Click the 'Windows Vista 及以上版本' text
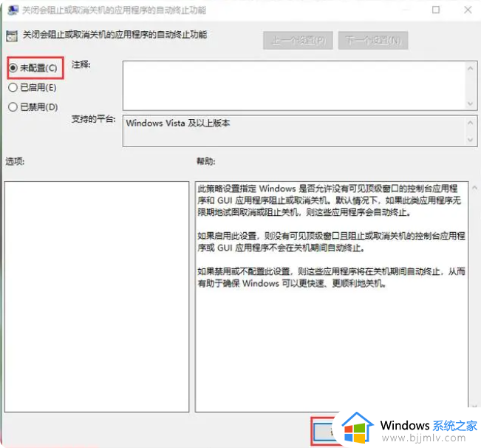 (x=178, y=123)
